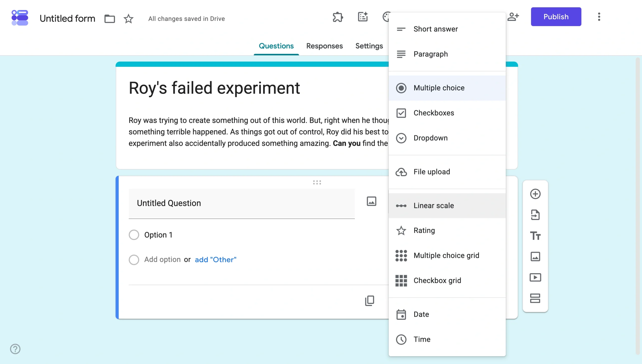Image resolution: width=642 pixels, height=364 pixels.
Task: Select Checkboxes question type
Action: pyautogui.click(x=447, y=113)
